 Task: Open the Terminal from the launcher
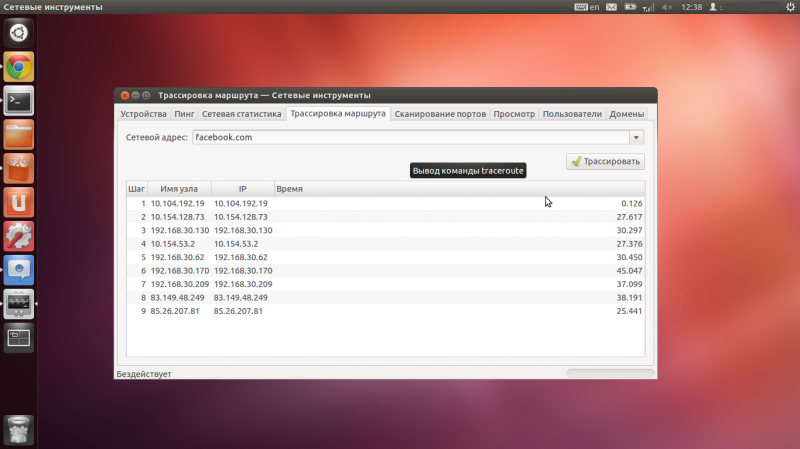[x=19, y=101]
